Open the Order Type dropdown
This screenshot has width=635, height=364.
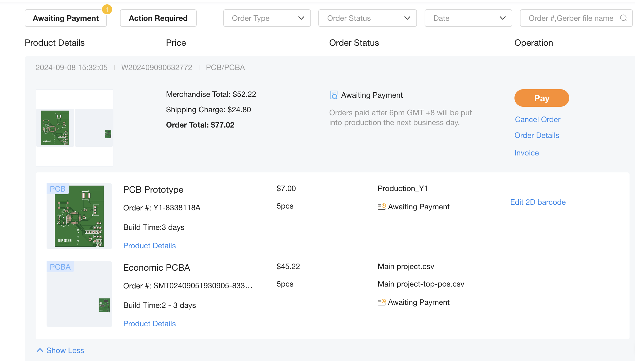[x=267, y=18]
